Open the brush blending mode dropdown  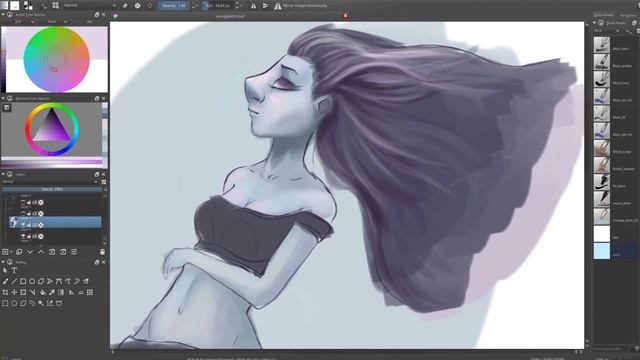tap(89, 6)
